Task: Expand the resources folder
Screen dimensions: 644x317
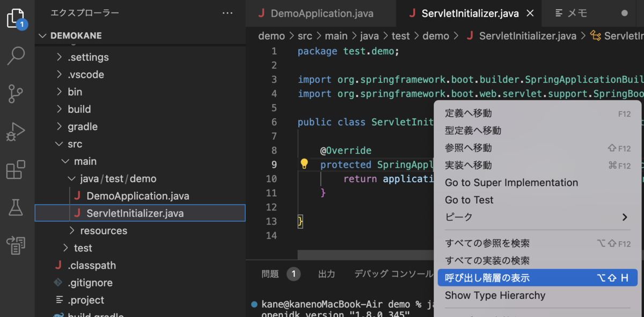Action: 103,230
